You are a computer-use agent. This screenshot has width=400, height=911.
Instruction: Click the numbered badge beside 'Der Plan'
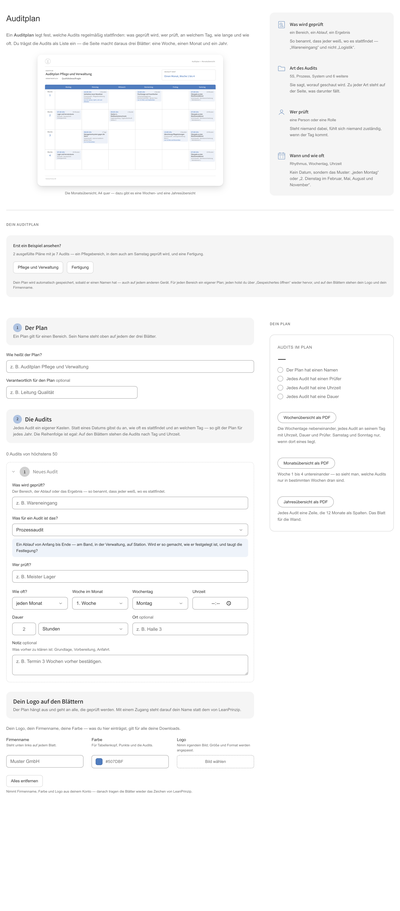coord(17,328)
